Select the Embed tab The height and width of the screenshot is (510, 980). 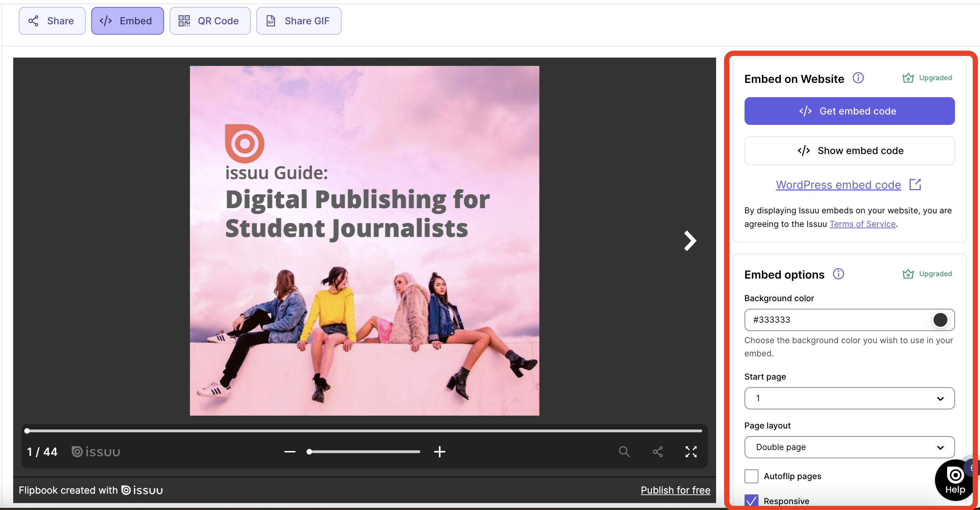[128, 21]
